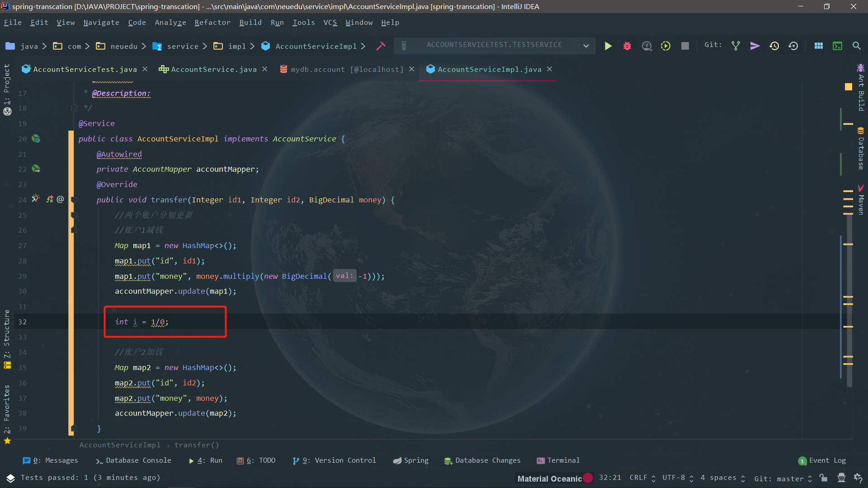This screenshot has height=488, width=868.
Task: Open the Refactor menu
Action: 212,23
